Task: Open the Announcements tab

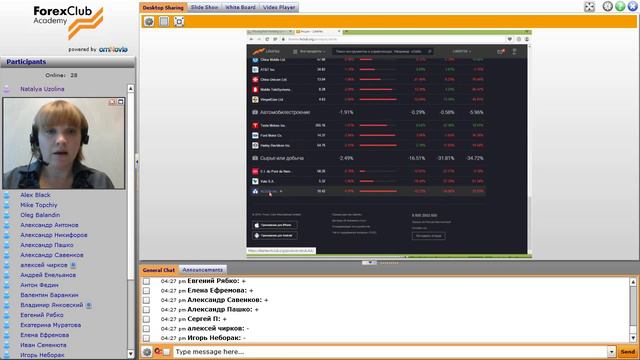Action: (202, 270)
